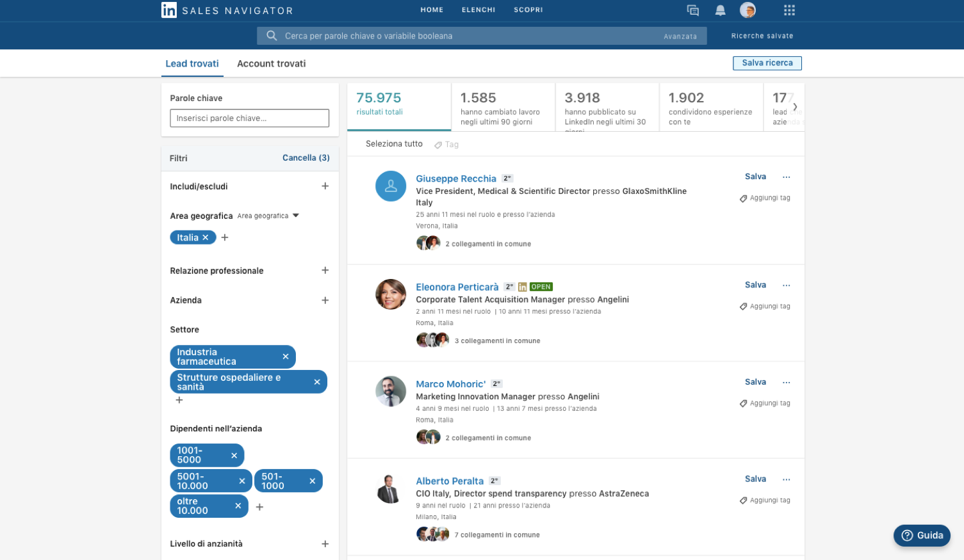Focus the main keyword search bar
964x560 pixels.
pos(482,36)
